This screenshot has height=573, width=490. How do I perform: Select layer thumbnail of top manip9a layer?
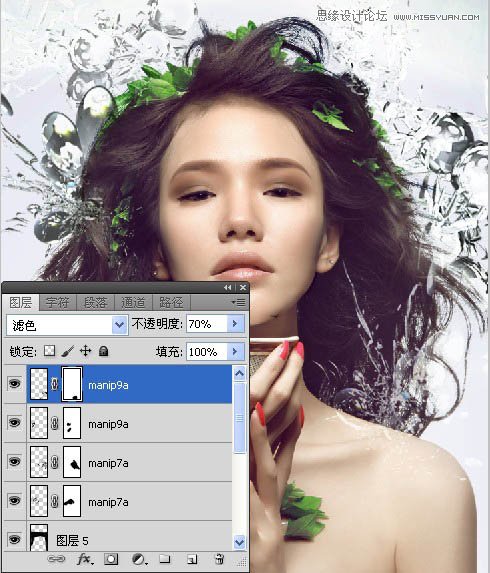coord(39,384)
